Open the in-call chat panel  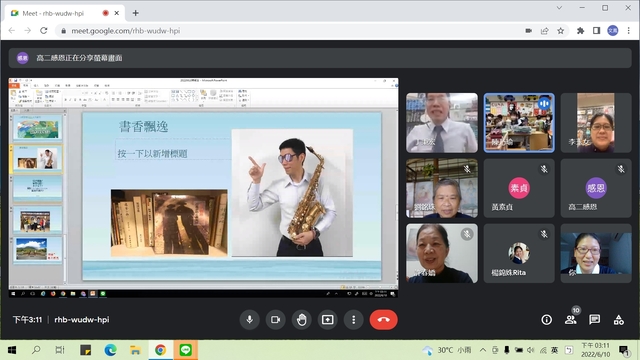click(x=594, y=320)
